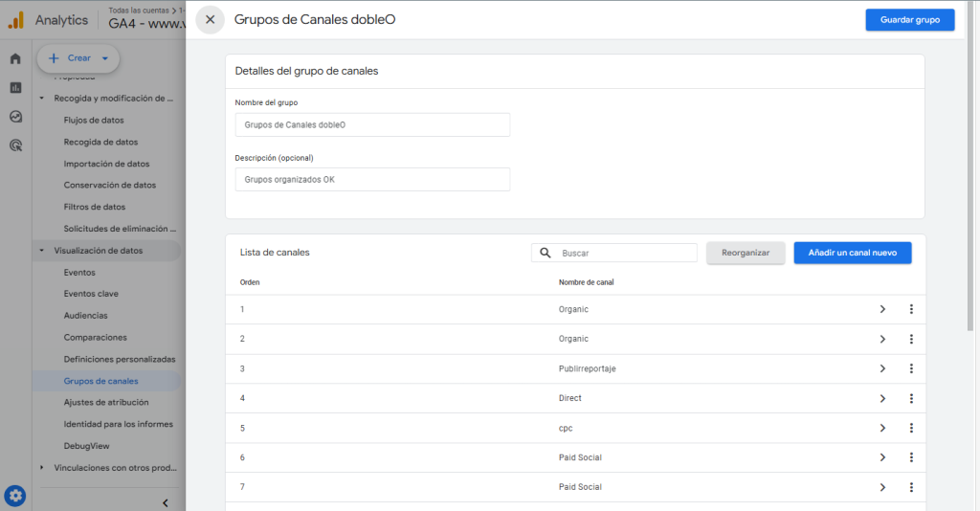
Task: Open three-dot menu for cpc channel
Action: point(911,428)
